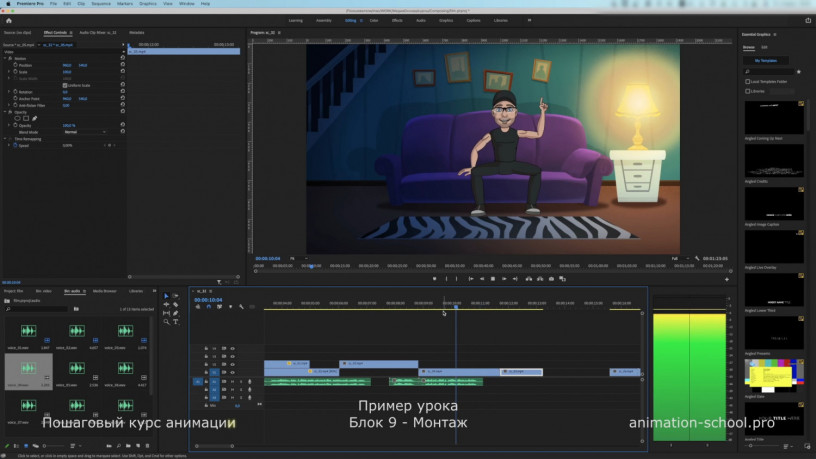
Task: Click the Program monitor playhead on the scrub bar
Action: click(x=312, y=266)
